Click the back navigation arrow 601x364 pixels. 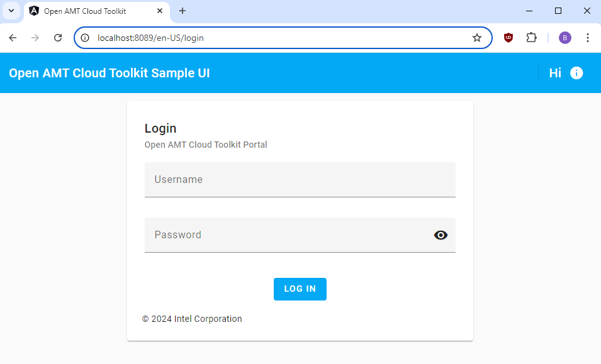pos(13,38)
